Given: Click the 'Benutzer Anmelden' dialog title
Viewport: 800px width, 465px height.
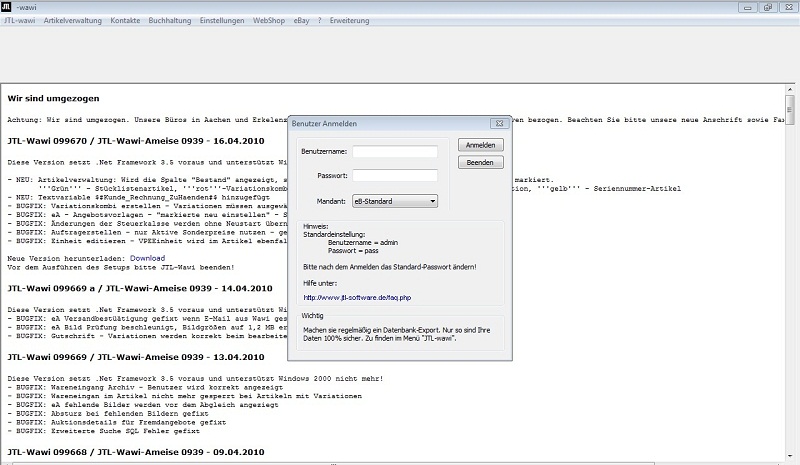Looking at the screenshot, I should pos(324,124).
